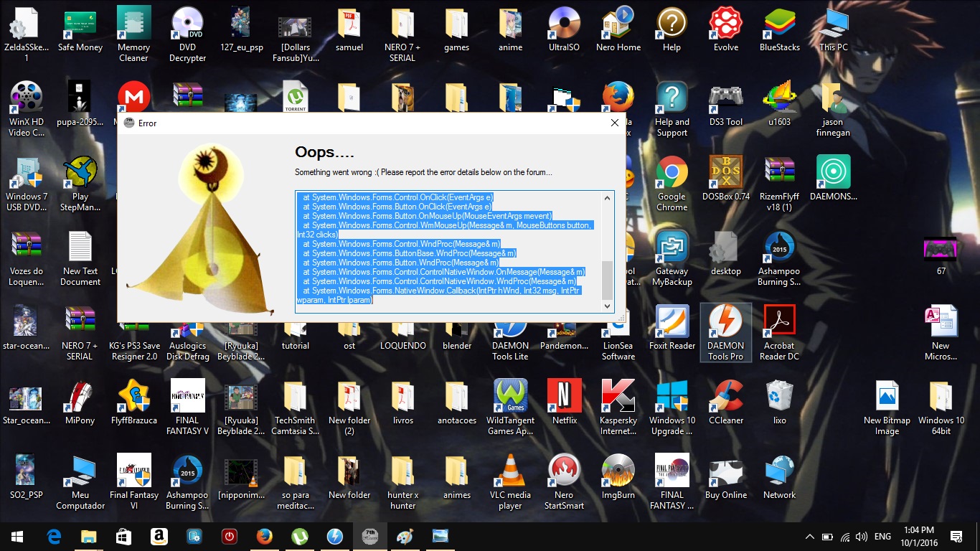
Task: Select the DVD Decrypter desktop icon
Action: pos(187,34)
